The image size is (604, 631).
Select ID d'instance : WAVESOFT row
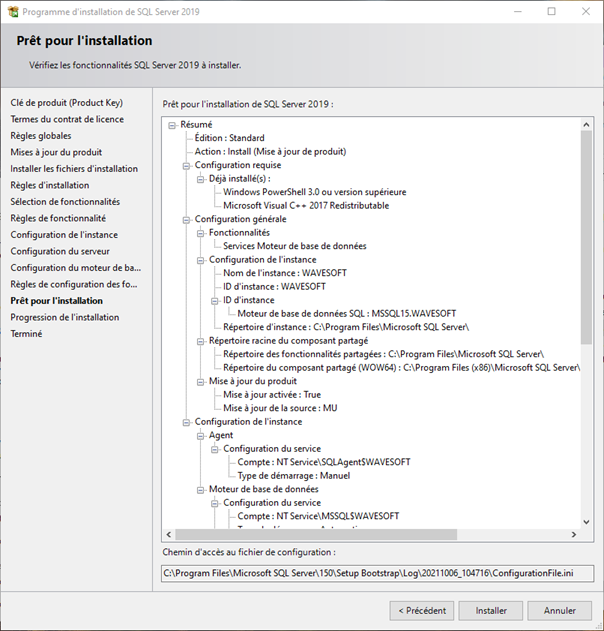(x=274, y=287)
